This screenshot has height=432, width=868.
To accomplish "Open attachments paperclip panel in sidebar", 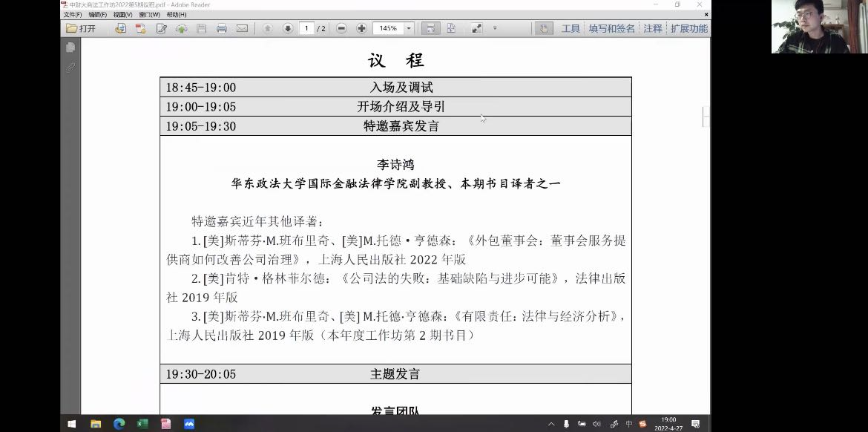I will (70, 68).
